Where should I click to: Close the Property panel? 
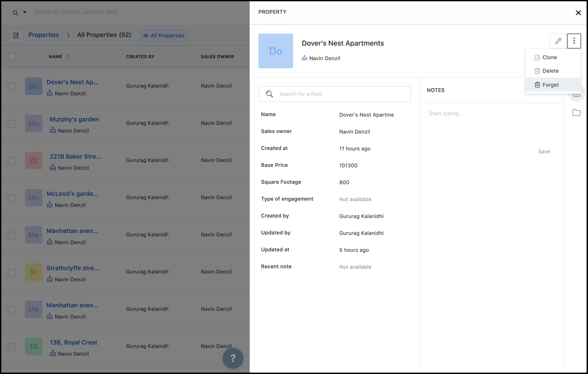[x=578, y=13]
